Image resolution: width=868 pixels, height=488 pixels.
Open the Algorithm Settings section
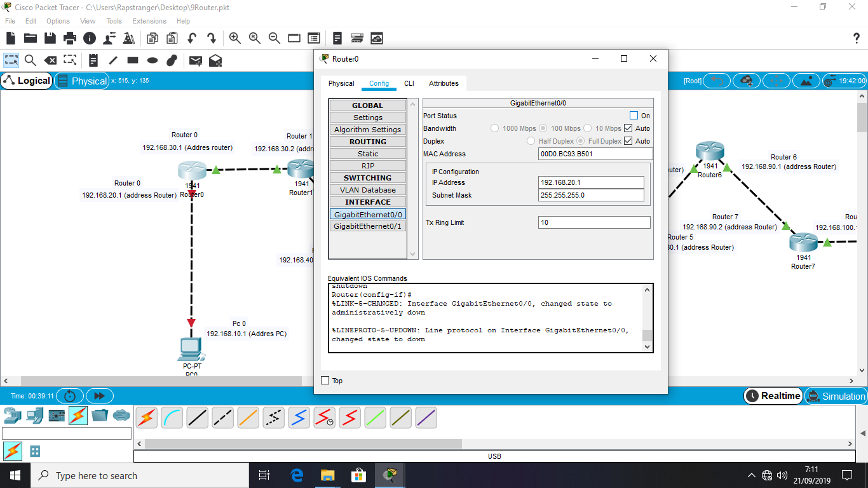368,130
